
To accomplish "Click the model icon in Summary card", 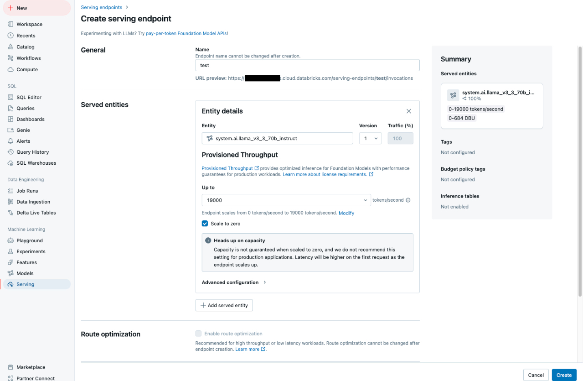I will pos(453,95).
